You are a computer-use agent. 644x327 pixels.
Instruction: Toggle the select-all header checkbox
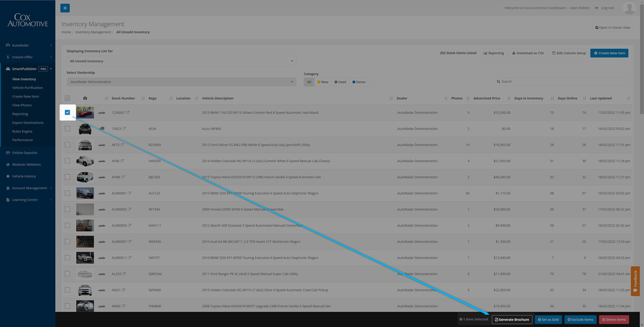(67, 99)
